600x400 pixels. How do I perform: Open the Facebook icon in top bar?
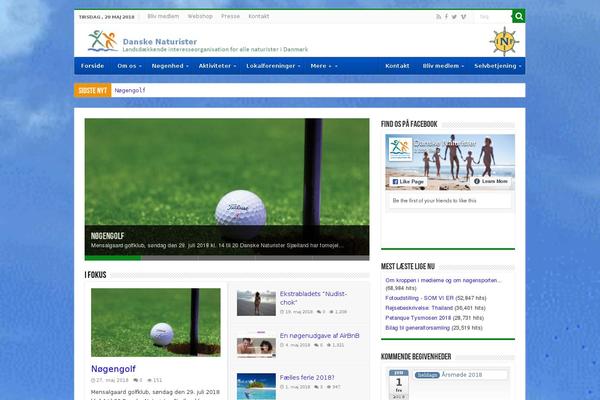[x=446, y=17]
